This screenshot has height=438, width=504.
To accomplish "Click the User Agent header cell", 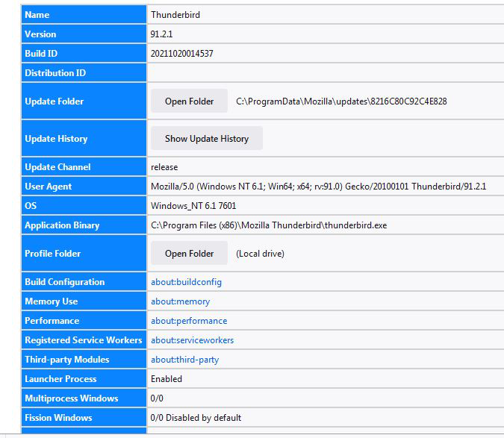I will pyautogui.click(x=84, y=186).
